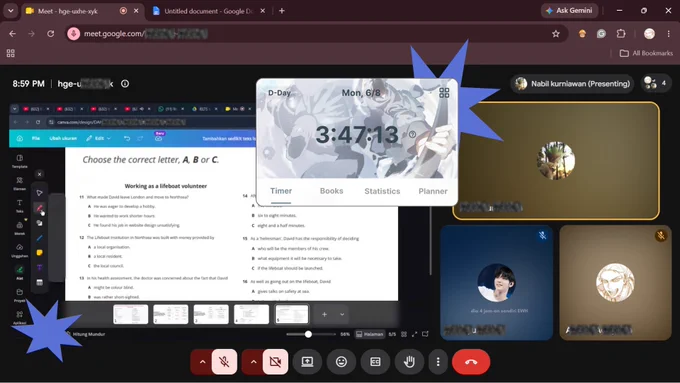Select Canva page 3 thumbnail
680x383 pixels.
[211, 314]
